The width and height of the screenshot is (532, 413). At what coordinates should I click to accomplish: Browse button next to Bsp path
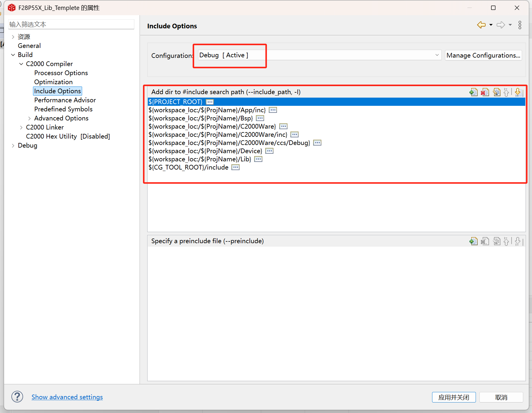click(260, 118)
